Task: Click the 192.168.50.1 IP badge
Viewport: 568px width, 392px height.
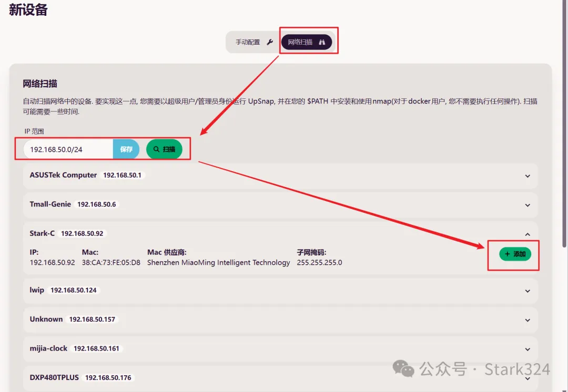Action: pyautogui.click(x=122, y=175)
